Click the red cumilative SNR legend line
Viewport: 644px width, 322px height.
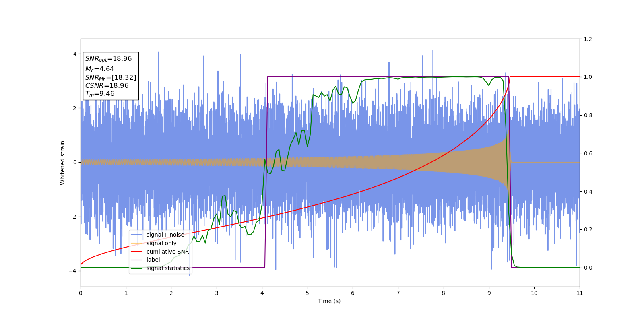coord(137,252)
